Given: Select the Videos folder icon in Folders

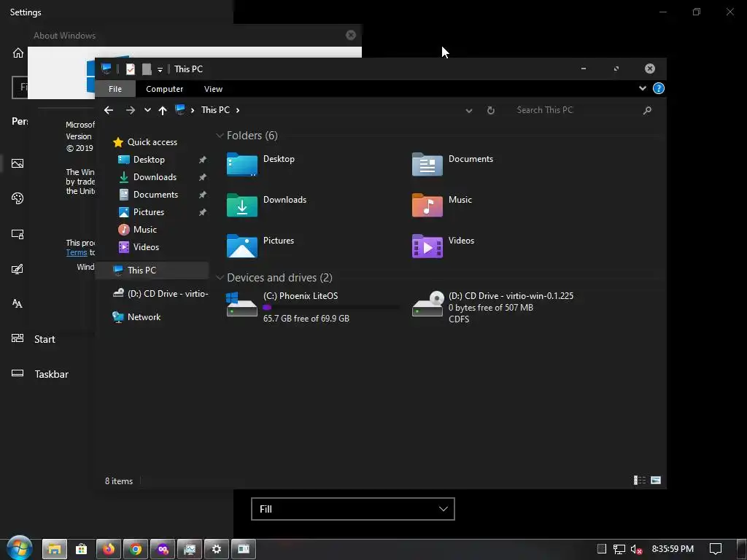Looking at the screenshot, I should click(x=427, y=246).
